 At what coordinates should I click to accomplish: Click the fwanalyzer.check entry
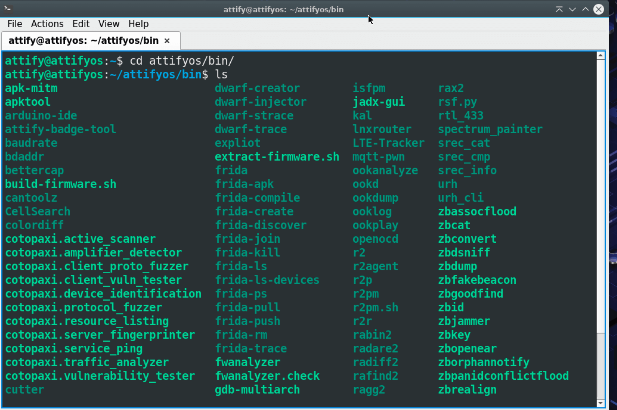[x=267, y=376]
